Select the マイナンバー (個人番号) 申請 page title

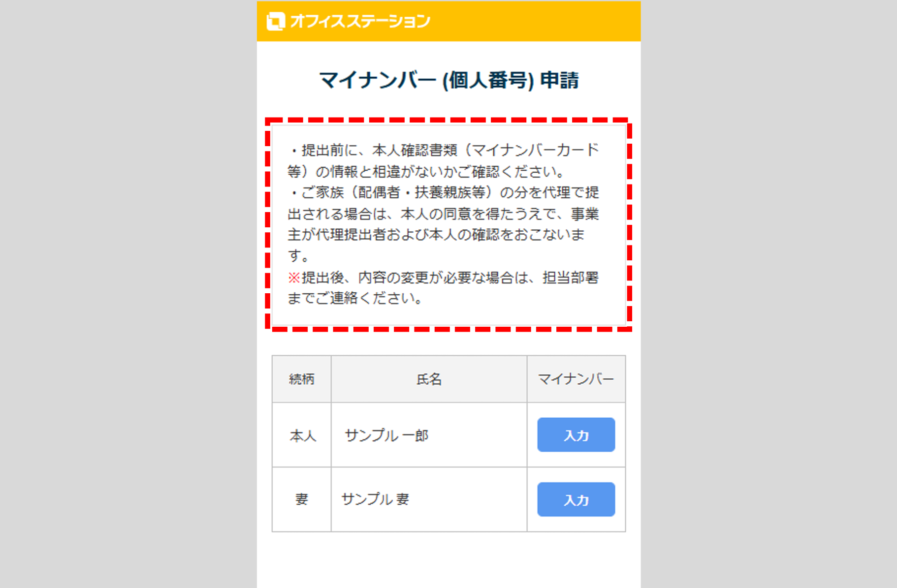448,80
